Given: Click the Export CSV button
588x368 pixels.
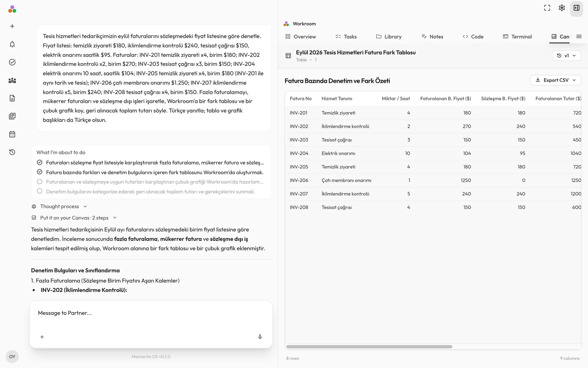Looking at the screenshot, I should 555,80.
